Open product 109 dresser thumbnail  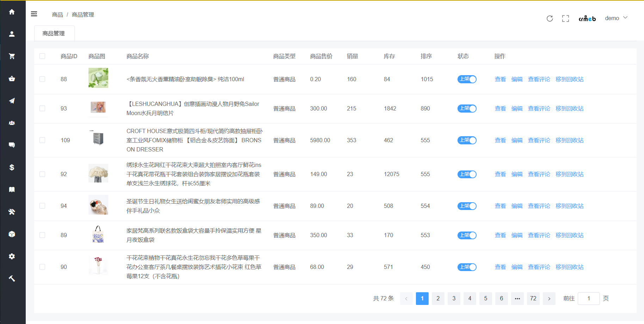tap(98, 138)
